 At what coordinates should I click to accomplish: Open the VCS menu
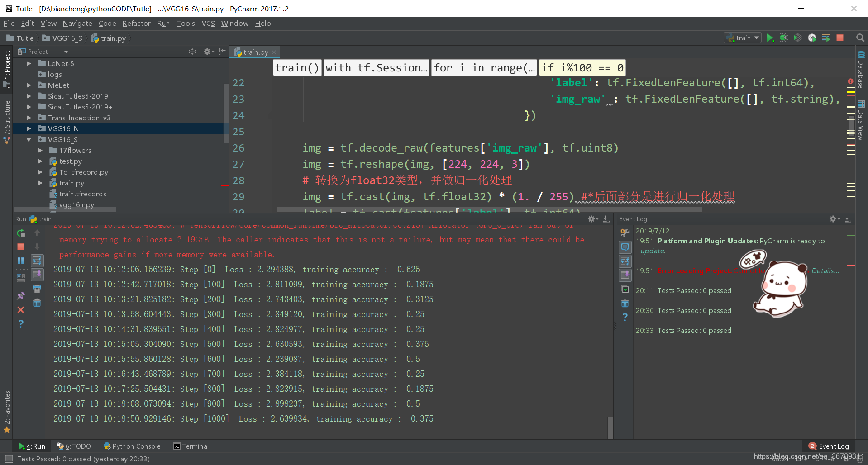coord(208,24)
